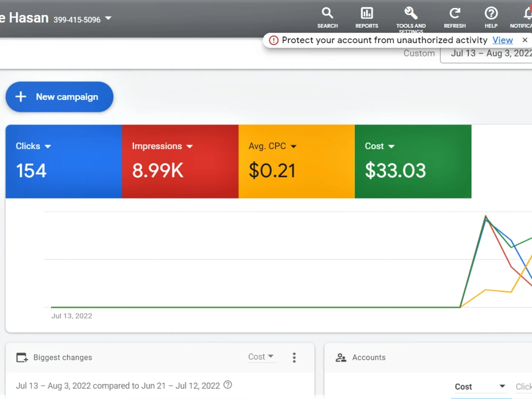Click the Refresh icon
This screenshot has width=532, height=399.
pyautogui.click(x=455, y=14)
